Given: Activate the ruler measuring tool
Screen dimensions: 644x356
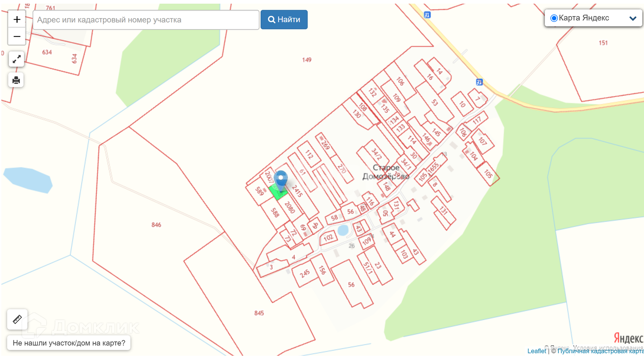Looking at the screenshot, I should 17,319.
